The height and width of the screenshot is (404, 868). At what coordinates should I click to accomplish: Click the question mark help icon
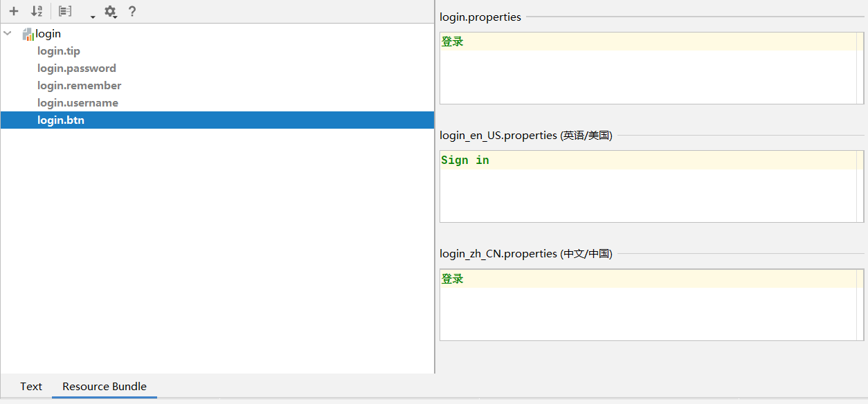pos(132,11)
